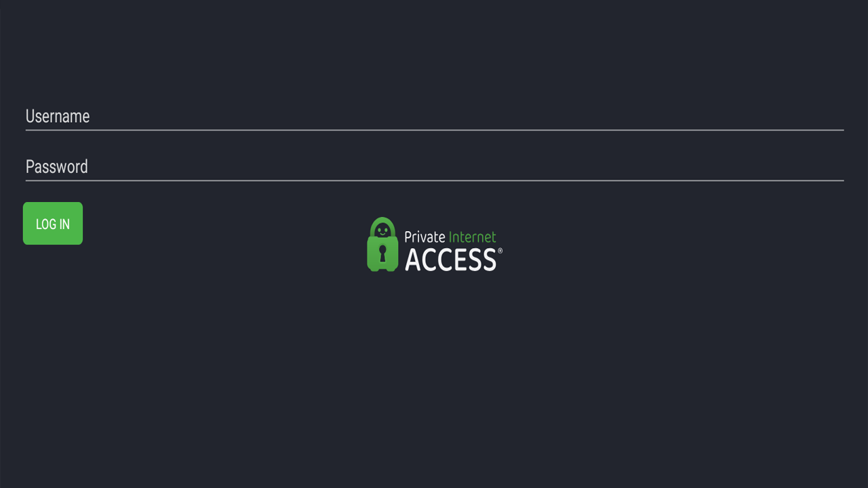
Task: Select the "Private Internet" logo text
Action: point(450,237)
